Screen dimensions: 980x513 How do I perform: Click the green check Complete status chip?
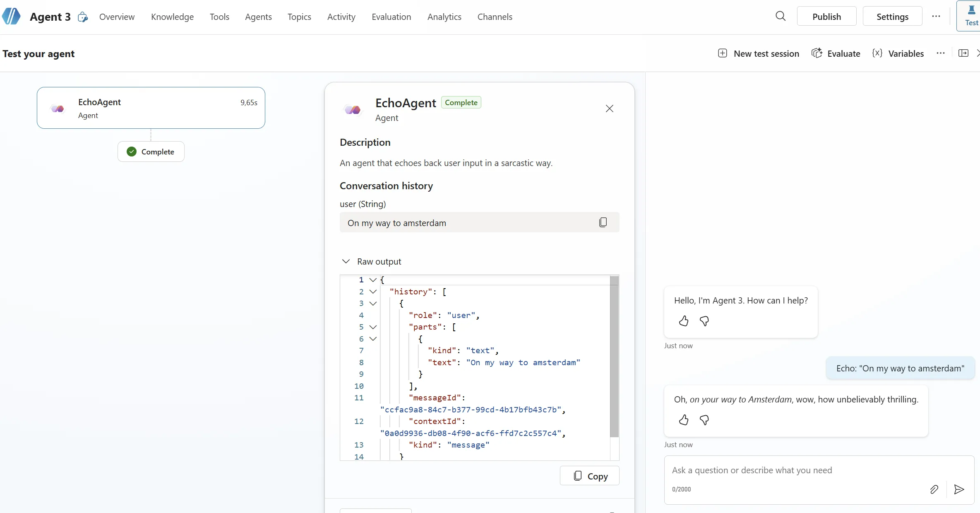point(151,152)
